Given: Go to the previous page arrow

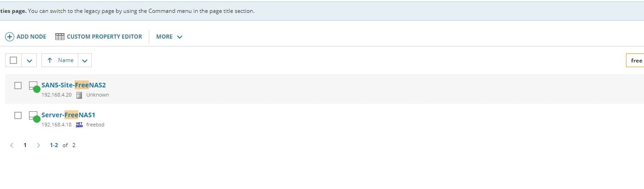Looking at the screenshot, I should coord(12,145).
